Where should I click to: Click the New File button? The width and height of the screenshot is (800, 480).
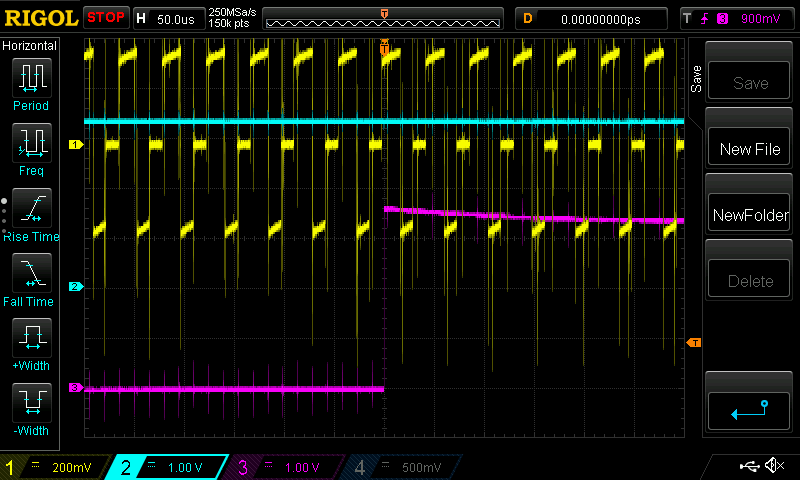tap(749, 147)
